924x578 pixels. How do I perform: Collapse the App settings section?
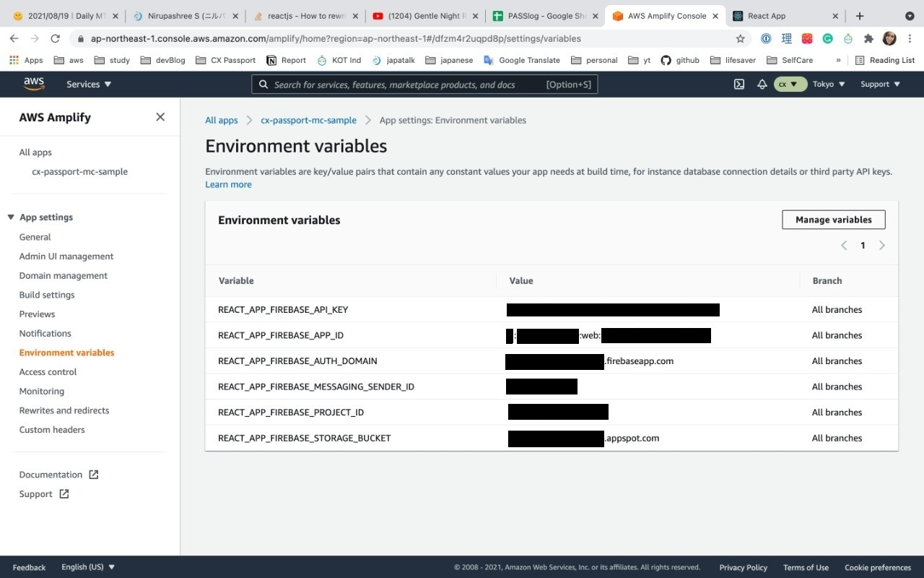point(11,217)
